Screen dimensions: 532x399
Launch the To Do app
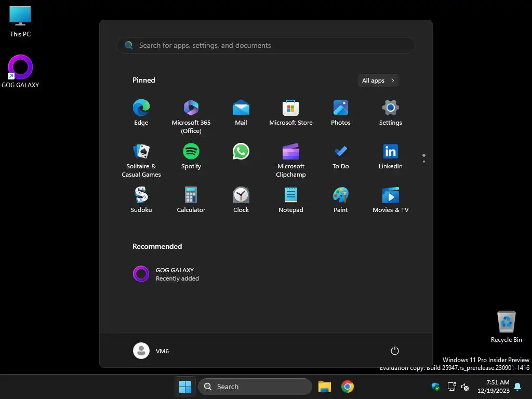pyautogui.click(x=341, y=156)
